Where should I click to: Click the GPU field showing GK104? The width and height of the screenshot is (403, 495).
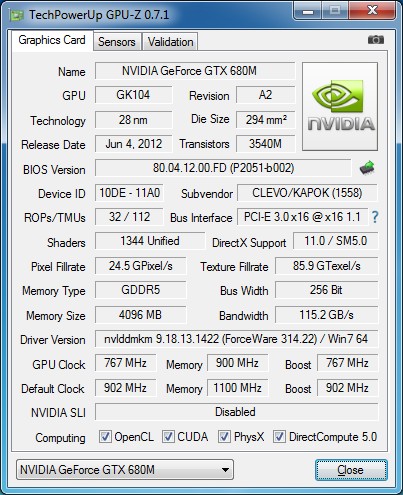134,95
